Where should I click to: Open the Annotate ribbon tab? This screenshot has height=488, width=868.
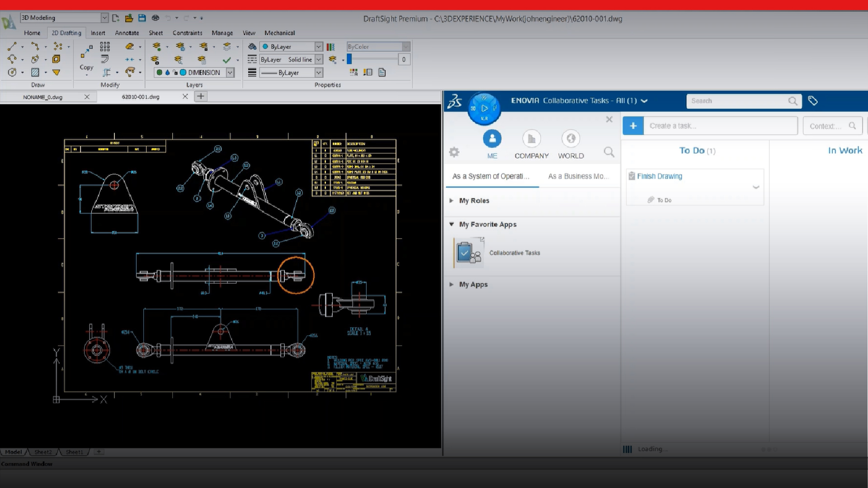point(127,33)
